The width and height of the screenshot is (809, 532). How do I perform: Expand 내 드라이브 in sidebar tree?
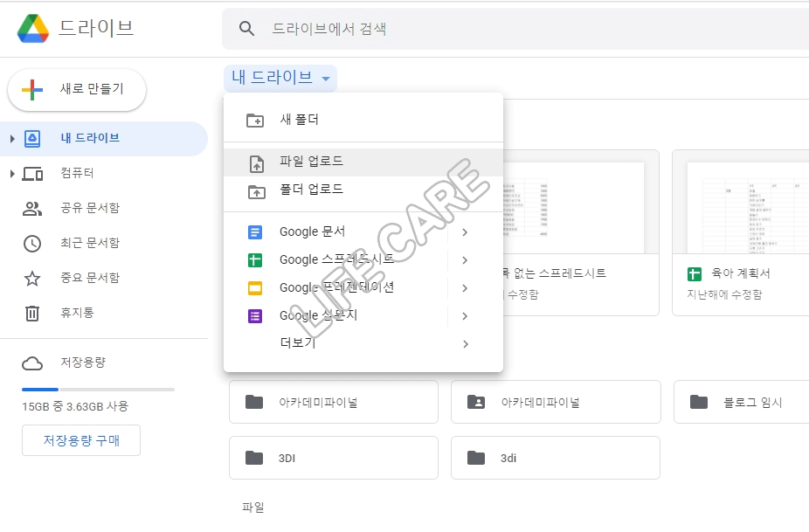click(12, 138)
